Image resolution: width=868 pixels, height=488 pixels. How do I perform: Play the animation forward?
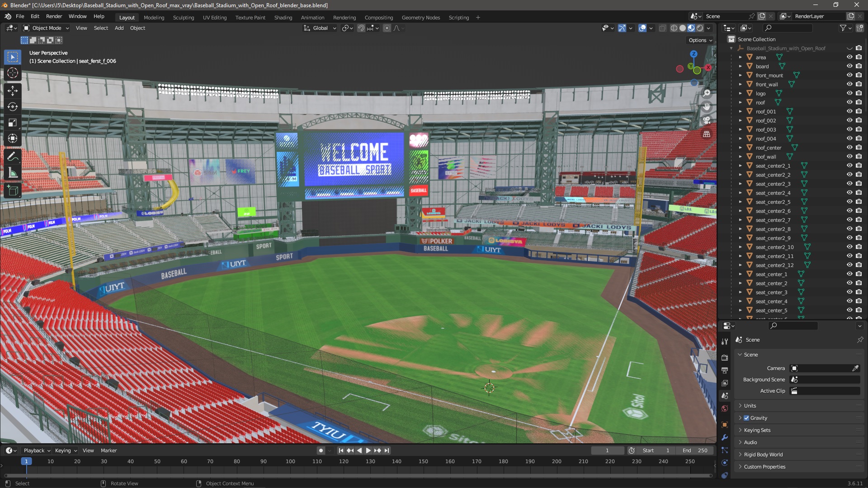pos(368,450)
